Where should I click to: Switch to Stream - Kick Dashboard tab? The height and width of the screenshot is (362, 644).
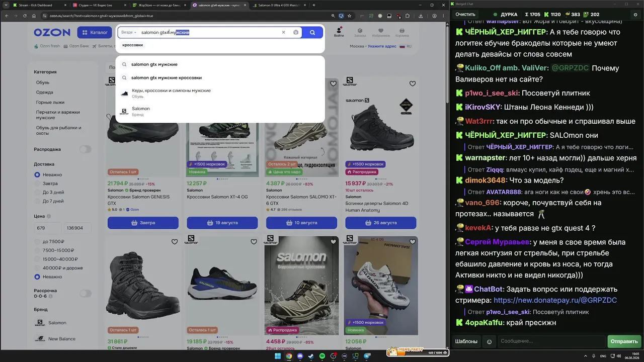pos(39,5)
